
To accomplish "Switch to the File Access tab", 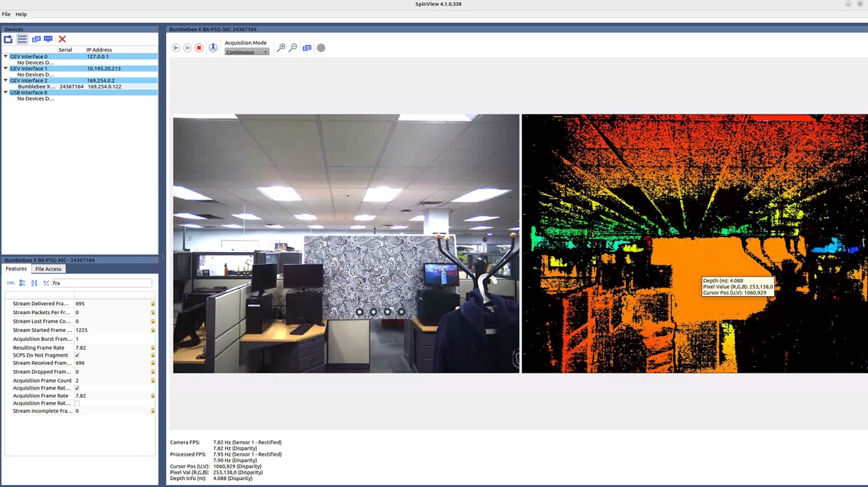I will point(48,269).
